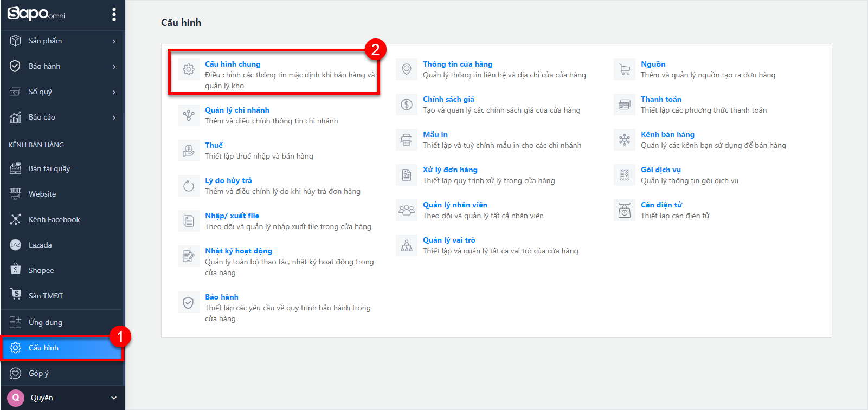The width and height of the screenshot is (868, 410).
Task: Click 'Quản lý thông tin gói dịch vụ' text
Action: coord(690,180)
